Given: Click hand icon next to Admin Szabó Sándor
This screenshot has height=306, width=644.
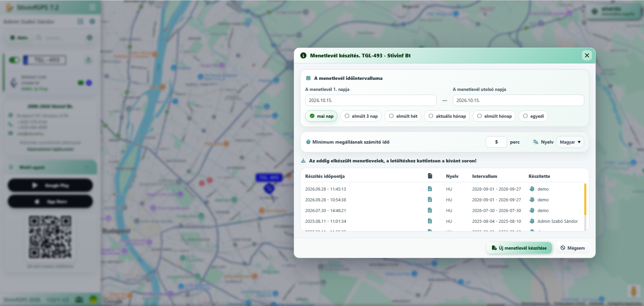Looking at the screenshot, I should click(532, 221).
